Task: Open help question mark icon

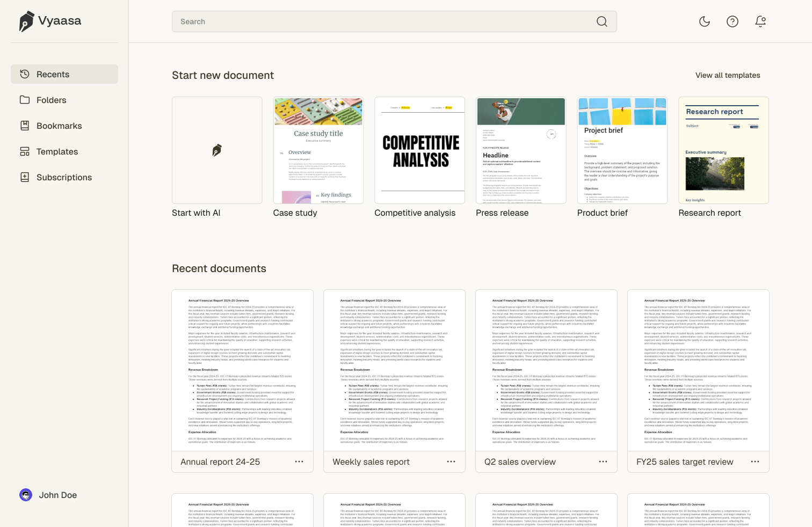Action: pos(733,21)
